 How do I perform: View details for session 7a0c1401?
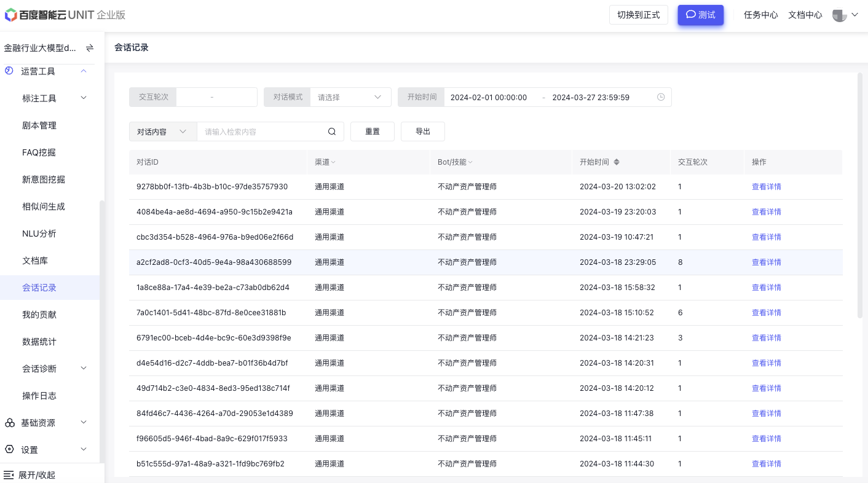(x=767, y=313)
